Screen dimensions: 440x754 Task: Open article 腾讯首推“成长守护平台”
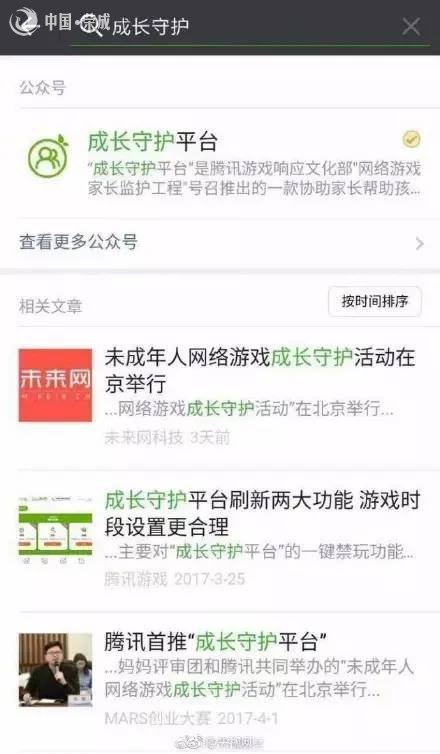[x=215, y=642]
